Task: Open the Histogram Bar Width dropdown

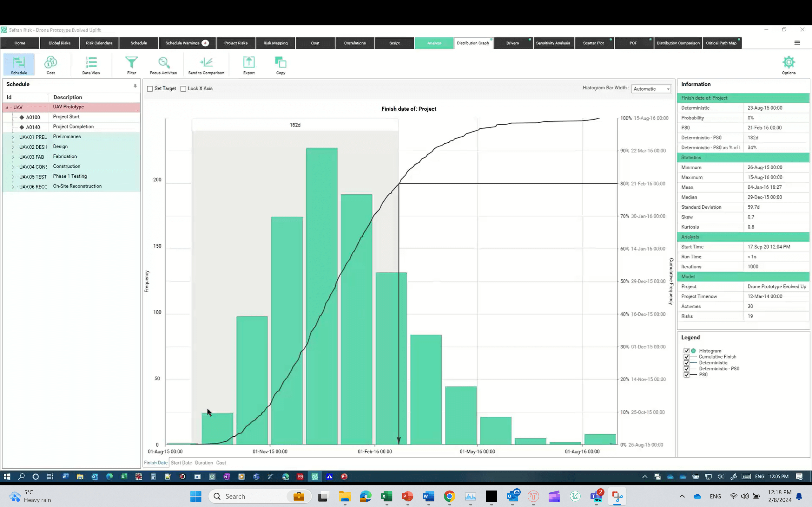Action: tap(651, 89)
